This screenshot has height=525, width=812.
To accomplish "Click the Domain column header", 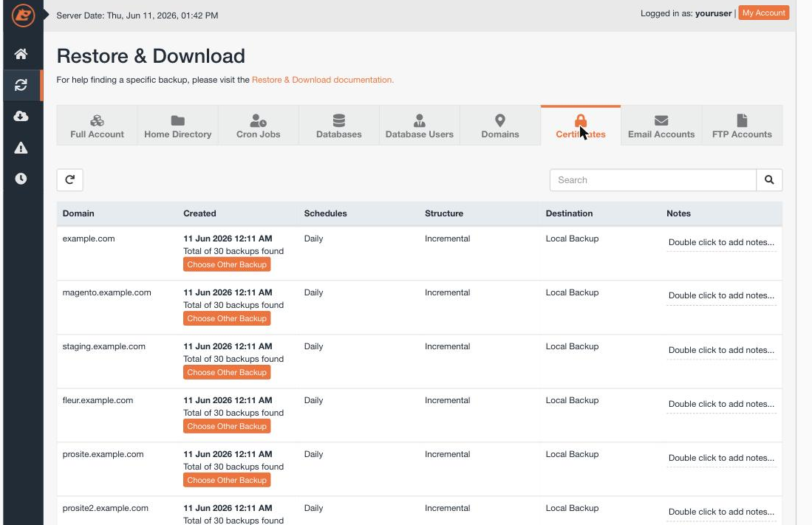I will [78, 213].
